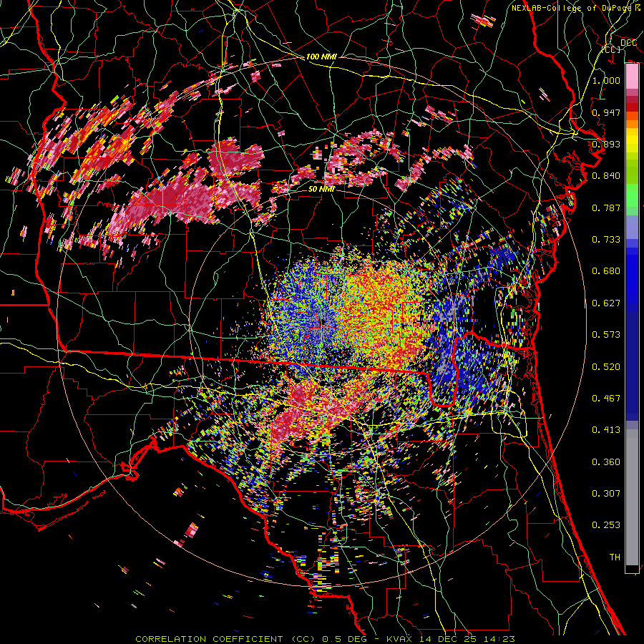644x644 pixels.
Task: Select the 0.520 legend value
Action: pyautogui.click(x=606, y=367)
